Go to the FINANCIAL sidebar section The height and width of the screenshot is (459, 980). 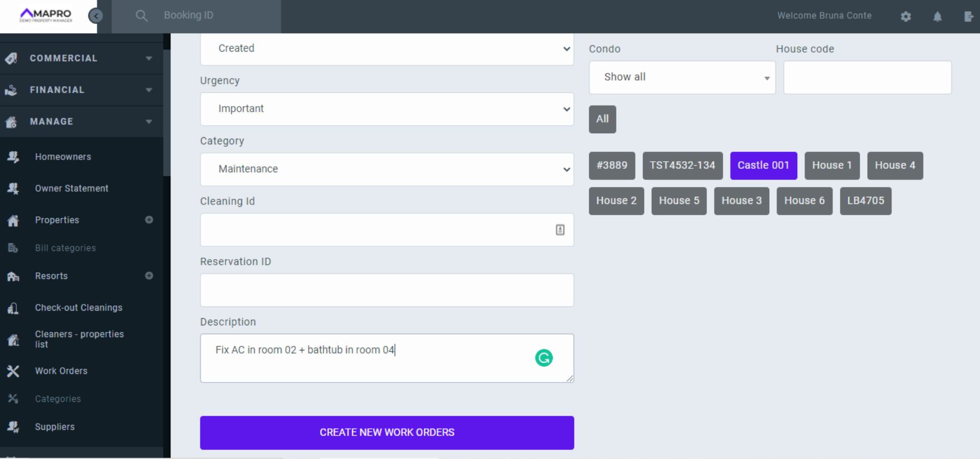coord(57,90)
